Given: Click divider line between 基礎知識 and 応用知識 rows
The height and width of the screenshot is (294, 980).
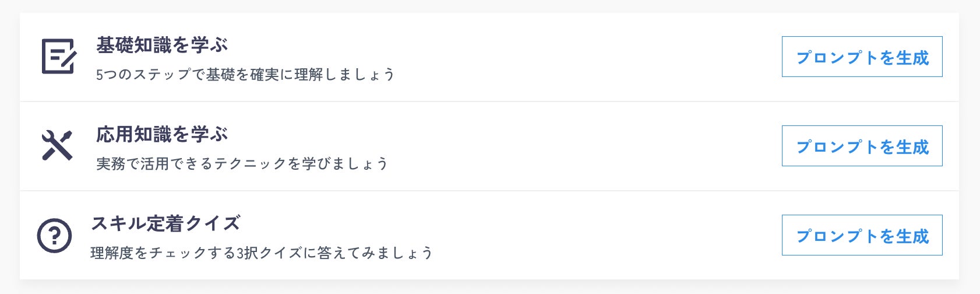Looking at the screenshot, I should (489, 101).
